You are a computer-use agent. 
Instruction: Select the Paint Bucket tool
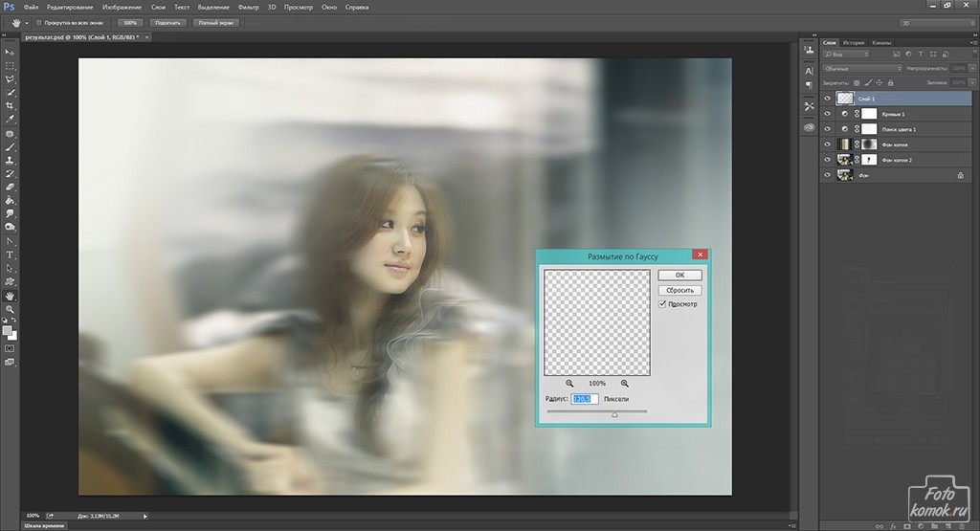pyautogui.click(x=10, y=201)
